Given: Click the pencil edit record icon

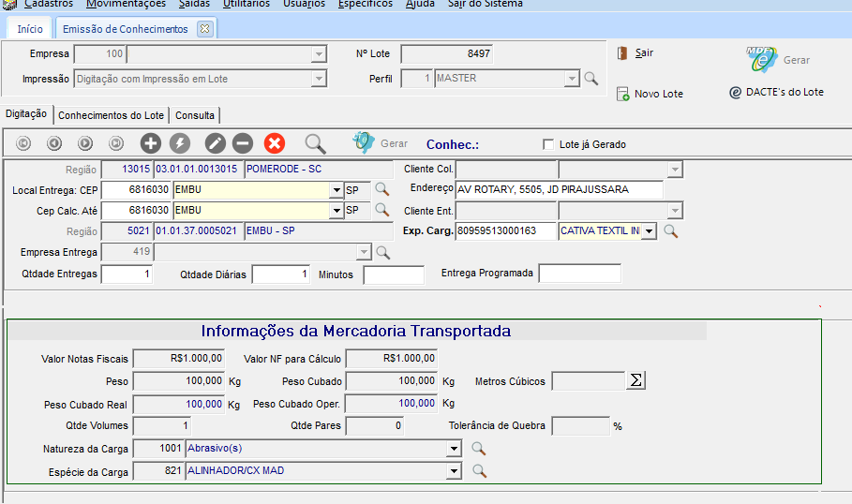Looking at the screenshot, I should click(x=216, y=143).
